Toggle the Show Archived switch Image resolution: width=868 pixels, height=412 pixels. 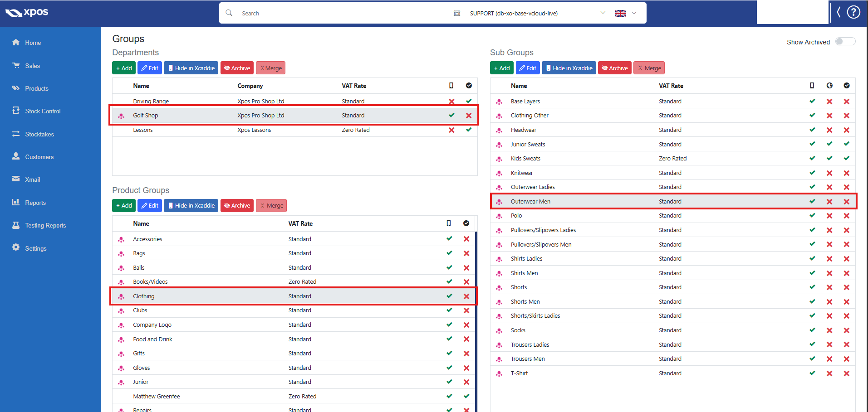pyautogui.click(x=845, y=42)
